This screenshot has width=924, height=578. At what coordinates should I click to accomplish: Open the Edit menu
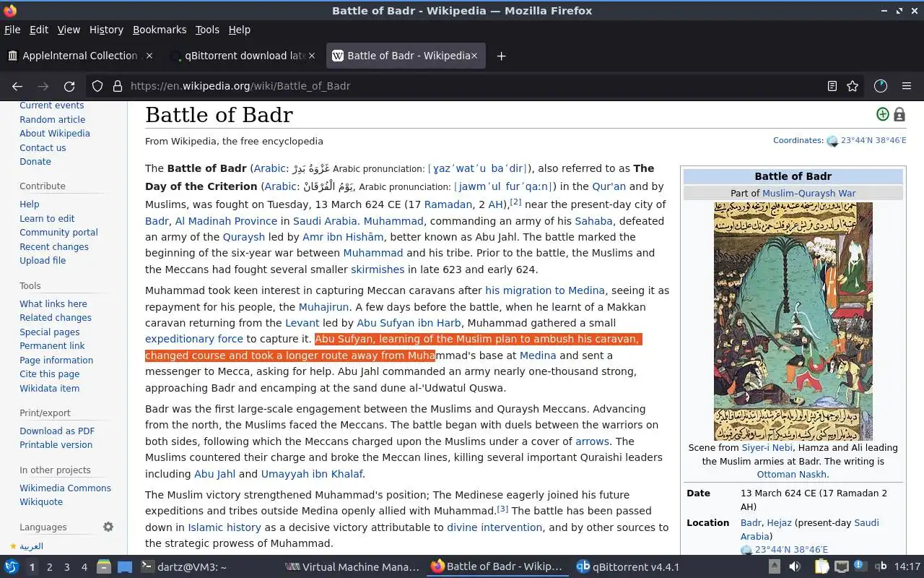tap(39, 30)
